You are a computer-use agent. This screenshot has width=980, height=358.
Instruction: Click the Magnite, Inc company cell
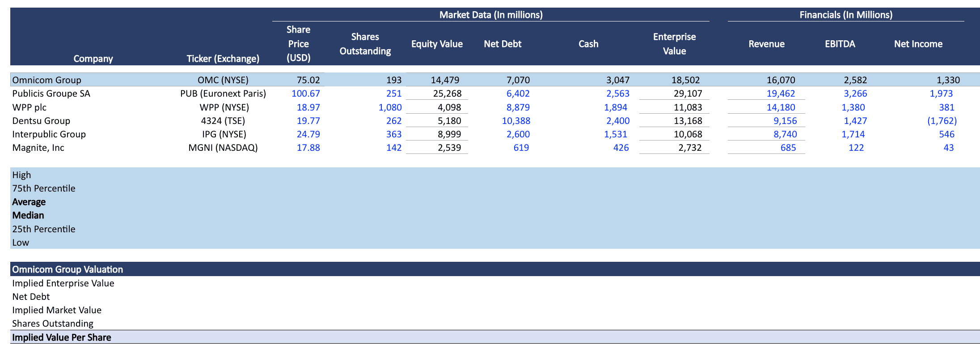38,148
